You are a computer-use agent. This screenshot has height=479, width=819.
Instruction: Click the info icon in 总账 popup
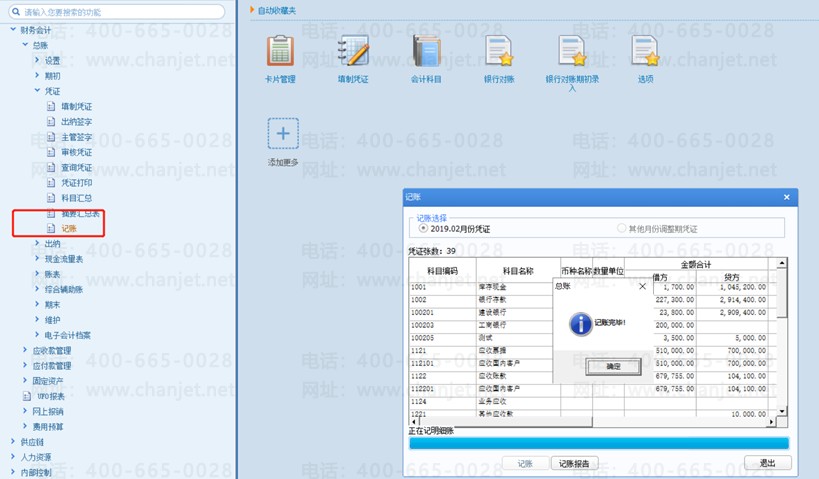[x=580, y=324]
